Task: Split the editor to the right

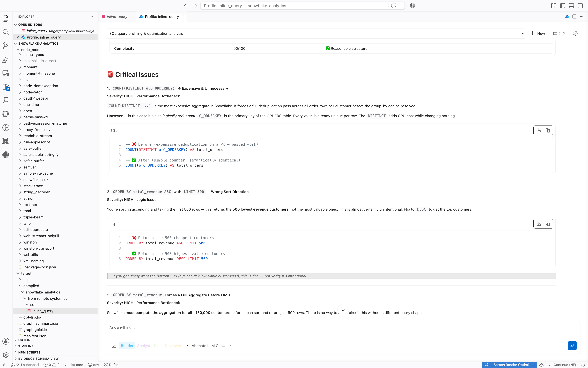Action: [x=574, y=17]
